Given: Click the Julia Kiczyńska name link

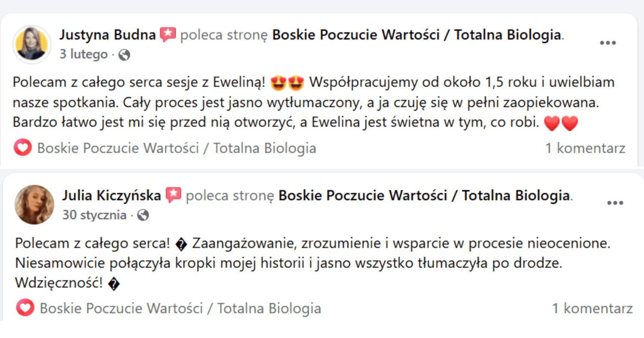Looking at the screenshot, I should pyautogui.click(x=112, y=196).
